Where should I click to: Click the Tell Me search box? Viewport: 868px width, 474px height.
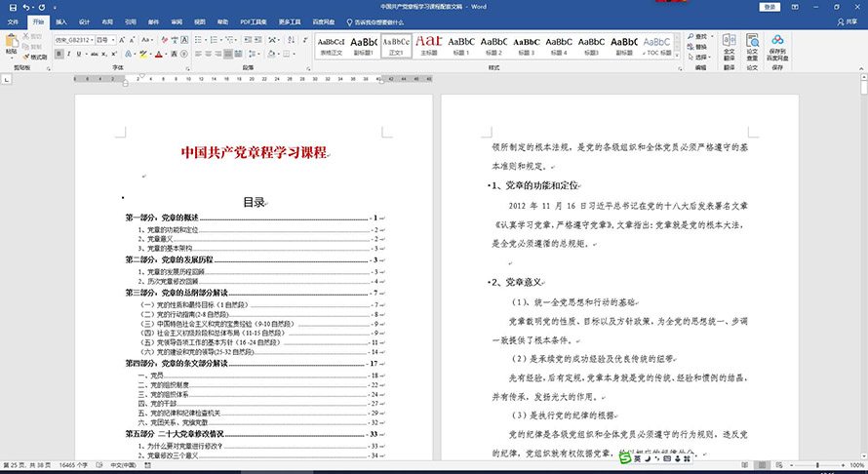tap(375, 22)
